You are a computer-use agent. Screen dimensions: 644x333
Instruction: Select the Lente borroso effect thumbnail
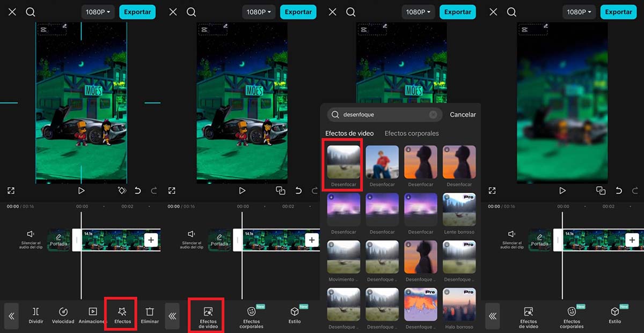[459, 213]
